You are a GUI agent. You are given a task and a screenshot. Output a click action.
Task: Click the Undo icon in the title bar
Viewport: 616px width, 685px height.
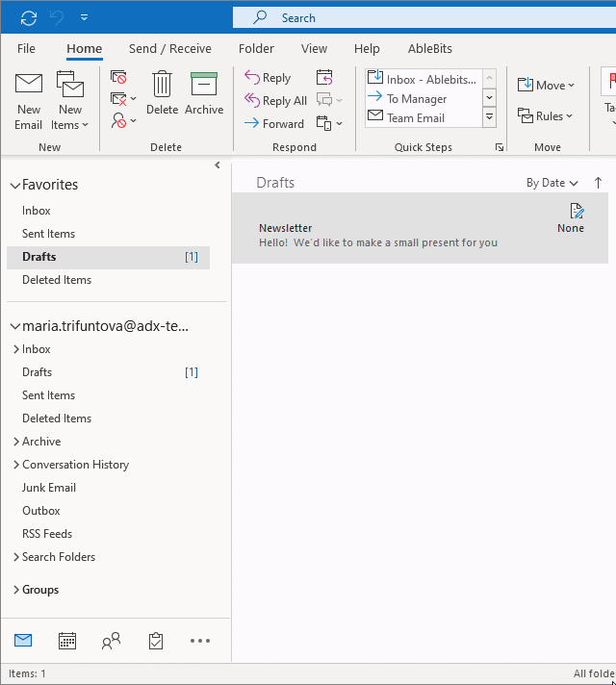[57, 18]
